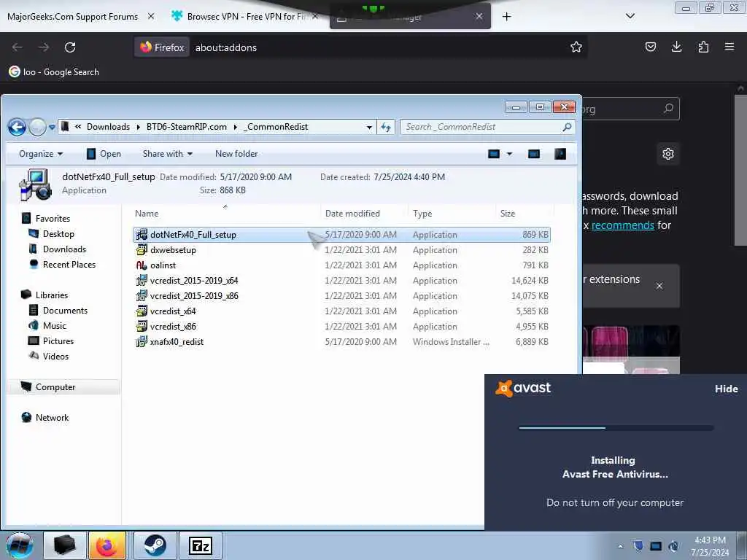List all Firefox tabs dropdown
This screenshot has width=747, height=560.
[630, 17]
